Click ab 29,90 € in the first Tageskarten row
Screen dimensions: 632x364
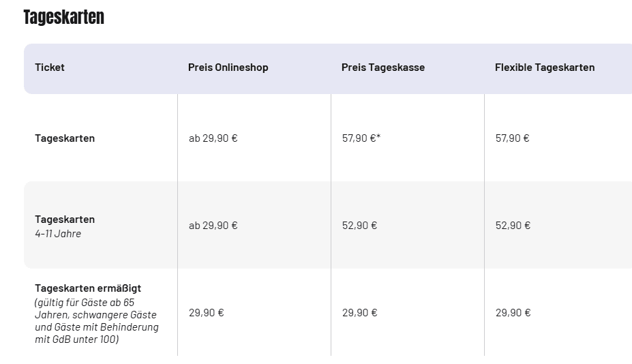point(213,138)
